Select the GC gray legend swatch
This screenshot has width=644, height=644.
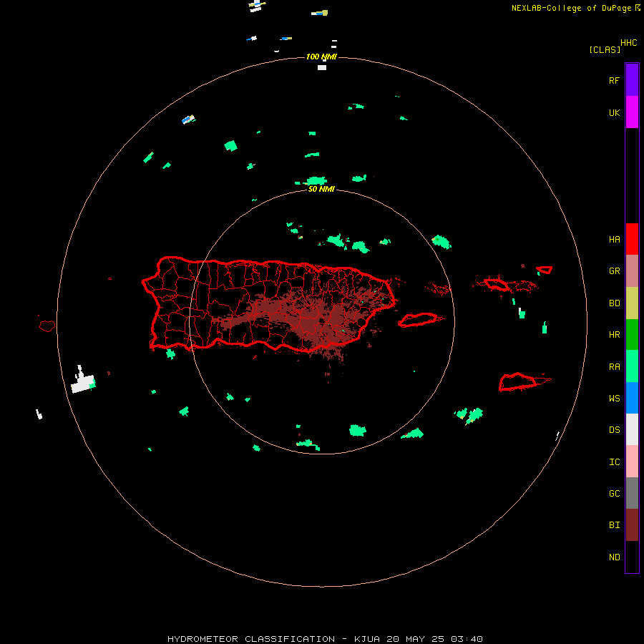pos(632,493)
